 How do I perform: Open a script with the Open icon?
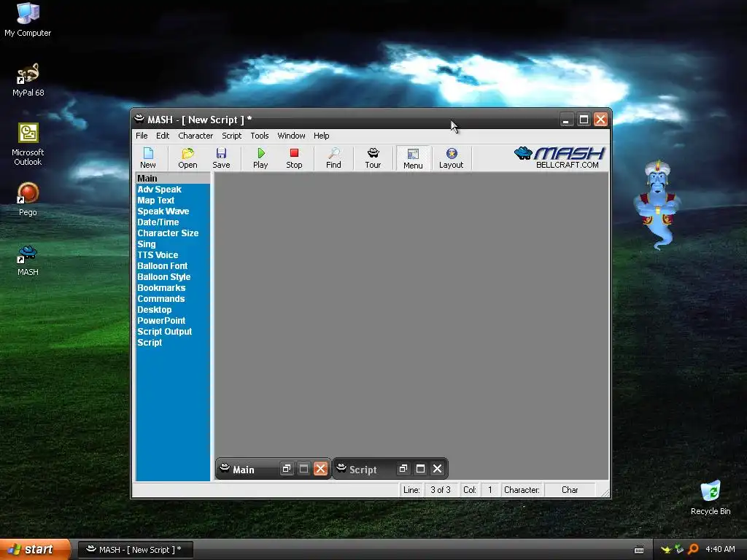[x=187, y=158]
